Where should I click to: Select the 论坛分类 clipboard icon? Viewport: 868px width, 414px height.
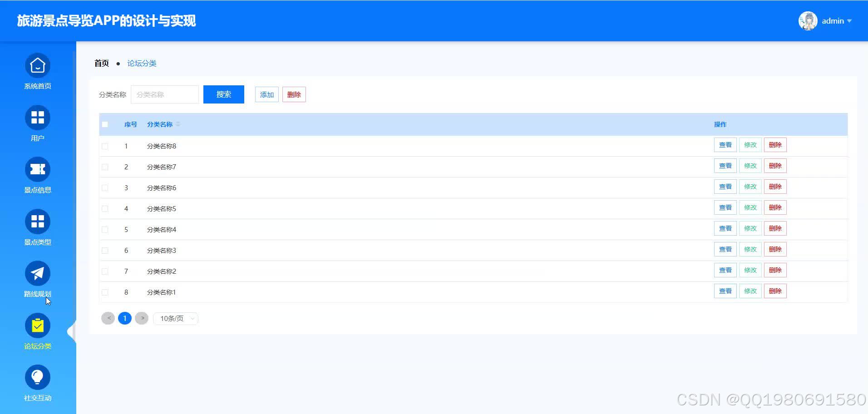pyautogui.click(x=38, y=325)
